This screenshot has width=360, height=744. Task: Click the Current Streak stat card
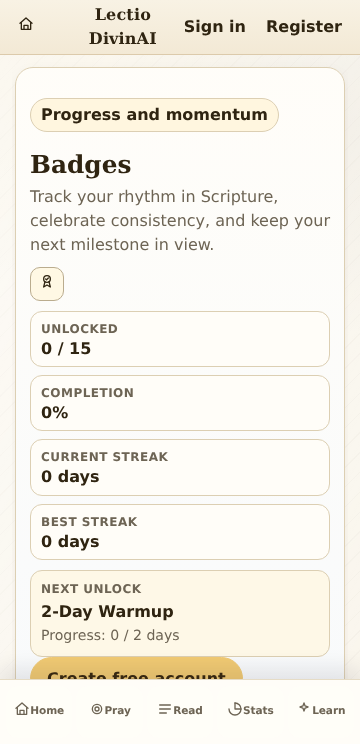pyautogui.click(x=180, y=467)
